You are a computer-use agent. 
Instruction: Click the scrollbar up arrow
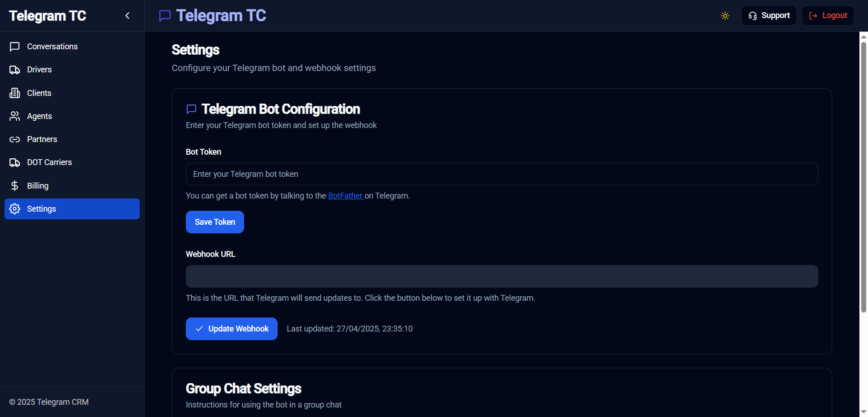coord(863,37)
